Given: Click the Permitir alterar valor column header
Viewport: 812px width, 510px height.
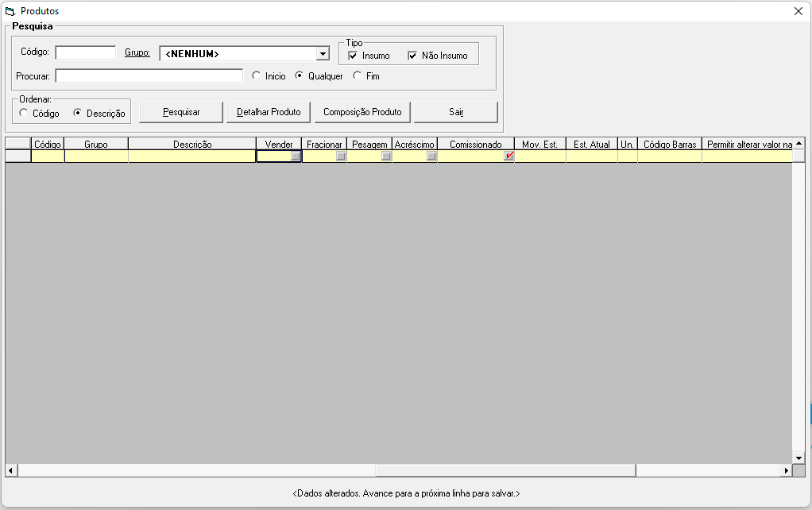Looking at the screenshot, I should pyautogui.click(x=748, y=144).
